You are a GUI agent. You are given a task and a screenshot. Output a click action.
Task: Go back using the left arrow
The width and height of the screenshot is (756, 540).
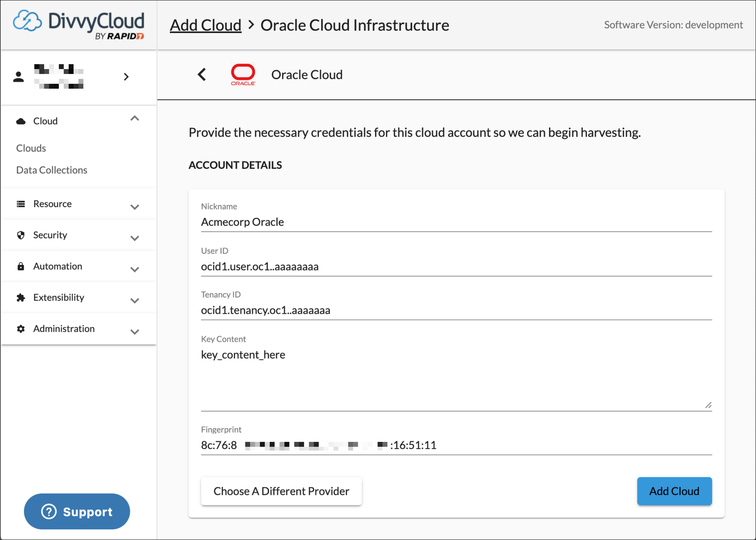(202, 75)
